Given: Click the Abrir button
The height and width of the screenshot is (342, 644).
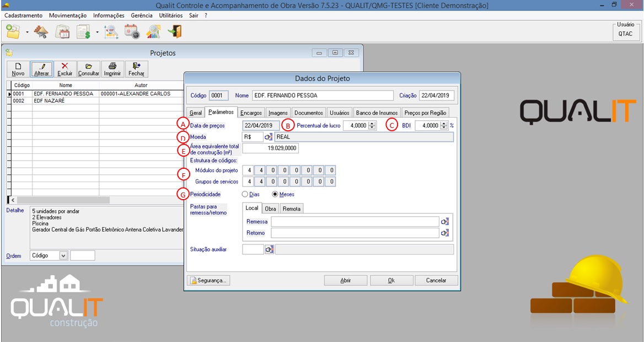Looking at the screenshot, I should pyautogui.click(x=345, y=280).
